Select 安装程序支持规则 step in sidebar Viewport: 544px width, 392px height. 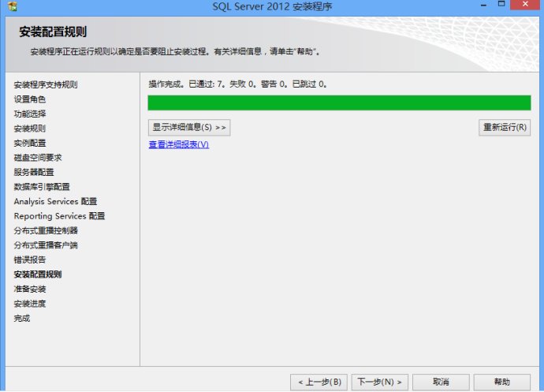(x=46, y=84)
